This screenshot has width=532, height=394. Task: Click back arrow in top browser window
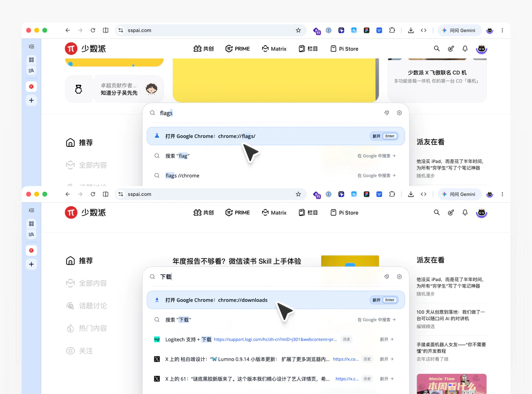coord(67,30)
